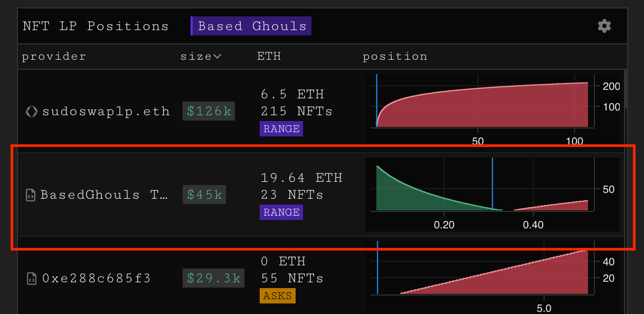Click the 0 ETH value

[x=283, y=261]
